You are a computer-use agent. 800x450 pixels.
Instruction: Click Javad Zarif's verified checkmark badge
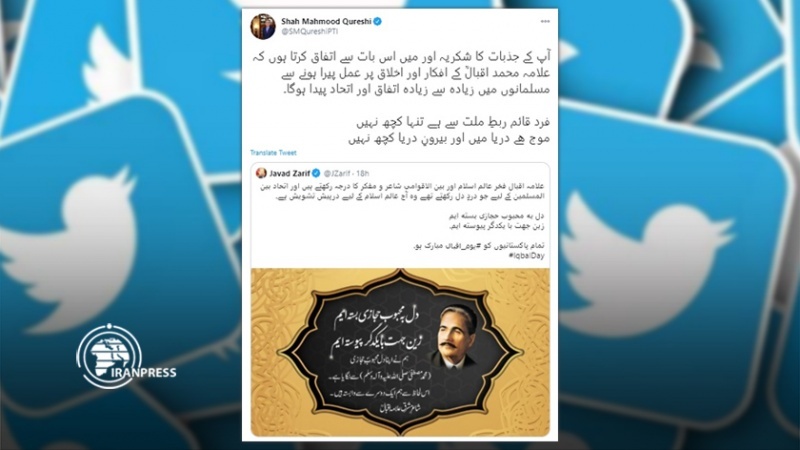click(316, 173)
